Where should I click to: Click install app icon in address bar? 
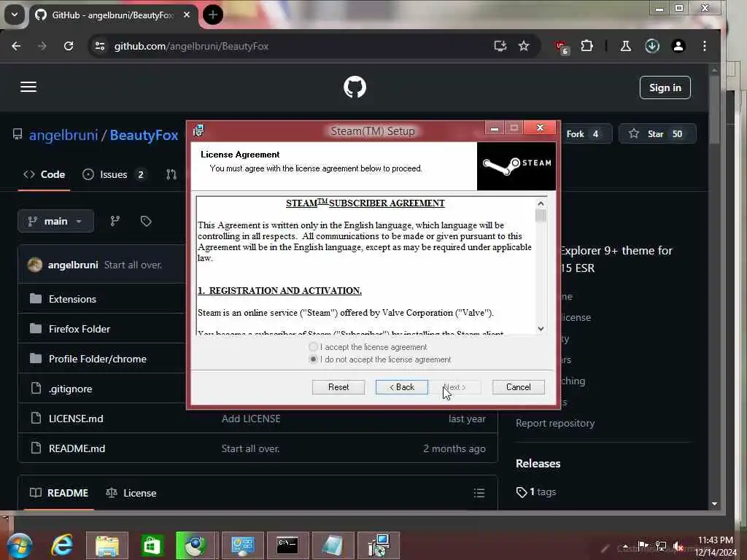[x=500, y=46]
